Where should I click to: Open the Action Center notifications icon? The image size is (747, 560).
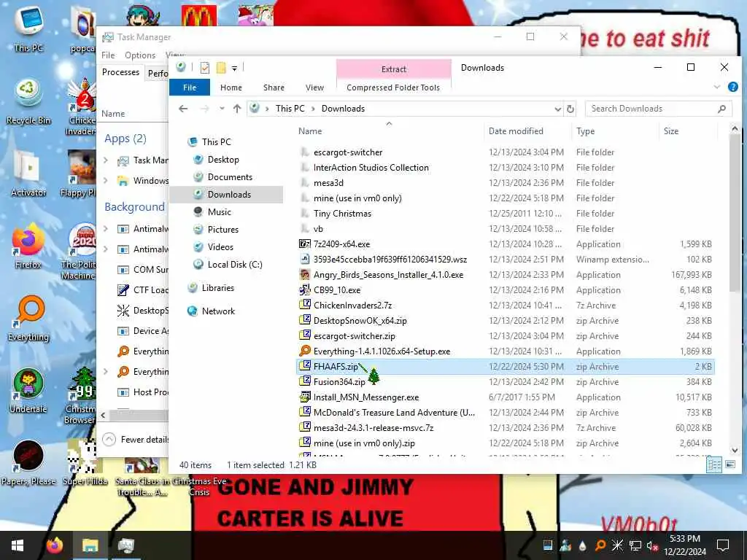[x=723, y=545]
